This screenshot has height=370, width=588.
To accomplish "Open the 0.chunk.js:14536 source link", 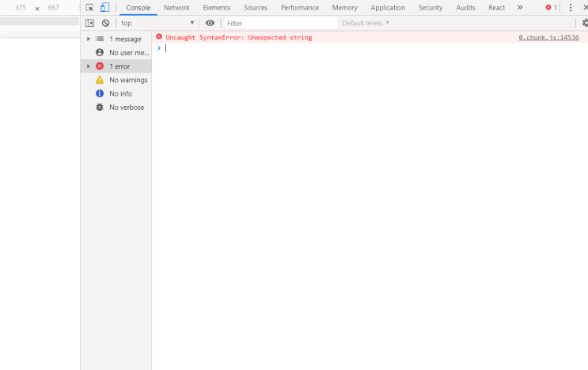I will pos(548,37).
